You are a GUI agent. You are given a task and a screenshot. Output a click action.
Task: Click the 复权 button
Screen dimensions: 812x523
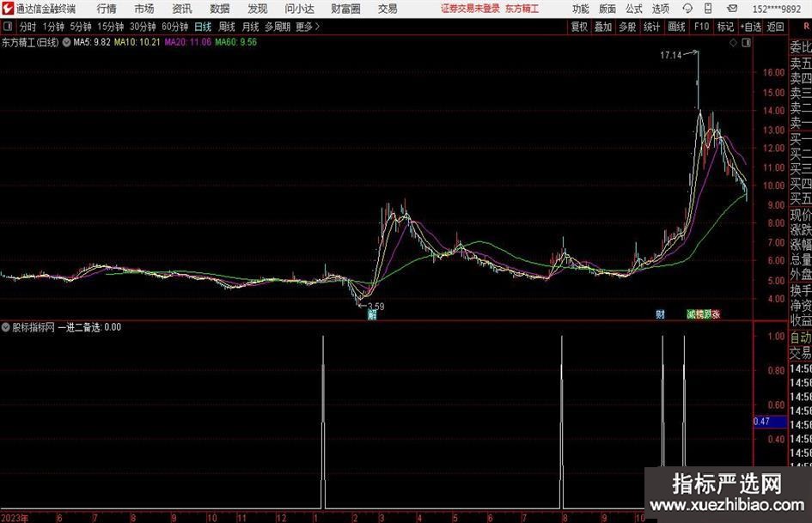(x=579, y=27)
